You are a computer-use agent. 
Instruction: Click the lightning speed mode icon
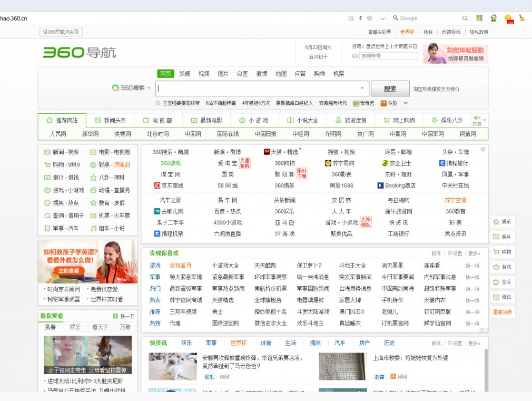360,18
